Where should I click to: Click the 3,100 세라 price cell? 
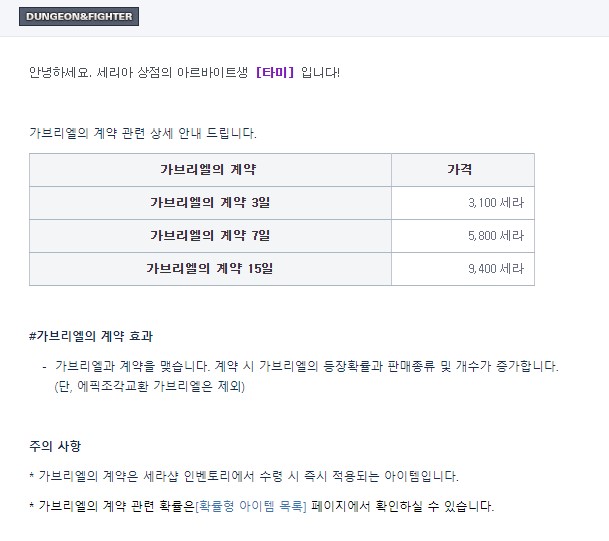[x=463, y=203]
